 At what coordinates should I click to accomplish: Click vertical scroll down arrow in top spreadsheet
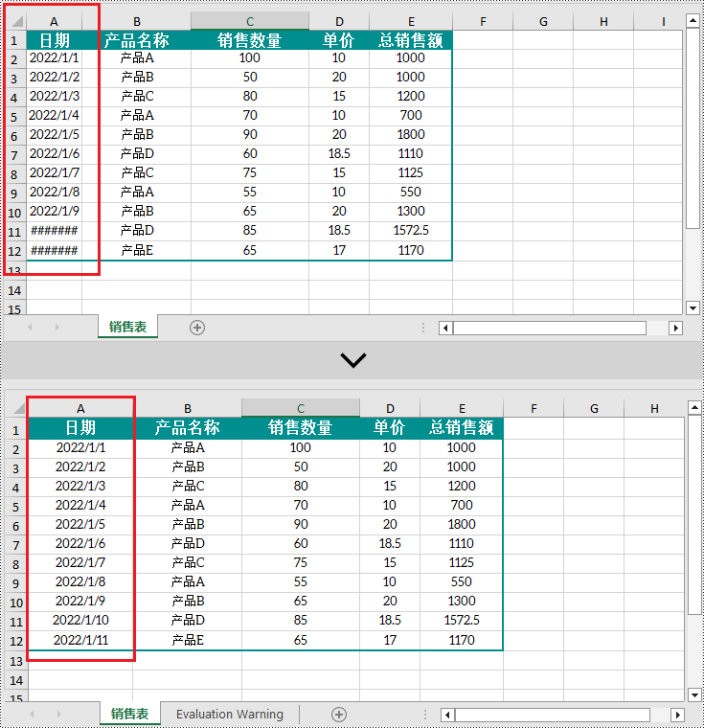pos(693,307)
